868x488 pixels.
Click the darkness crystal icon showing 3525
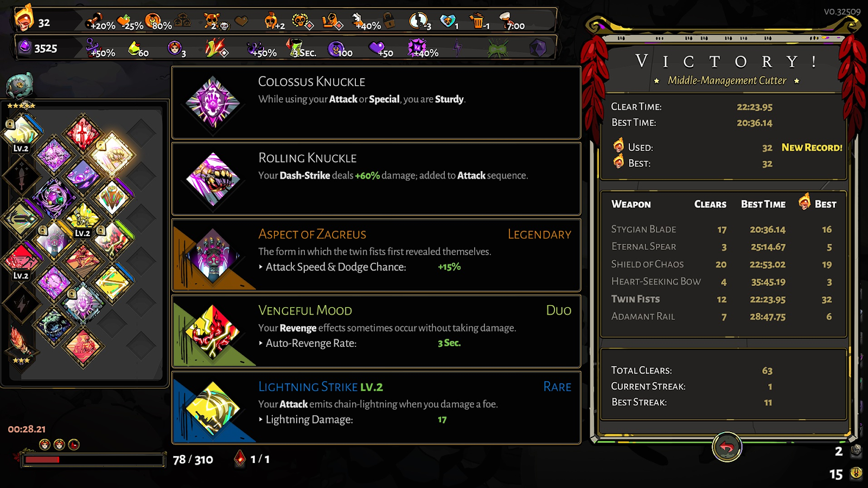25,47
